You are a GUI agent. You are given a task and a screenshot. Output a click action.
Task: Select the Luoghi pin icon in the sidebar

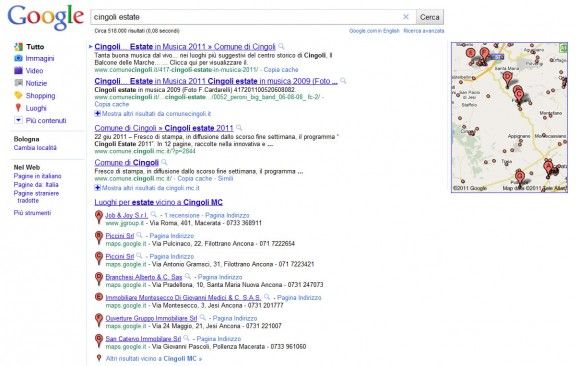18,108
